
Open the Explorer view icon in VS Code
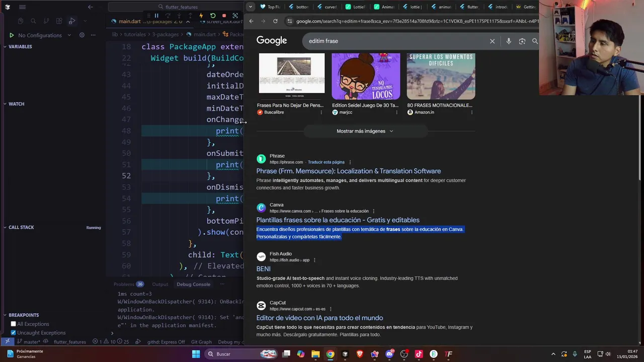point(21,21)
